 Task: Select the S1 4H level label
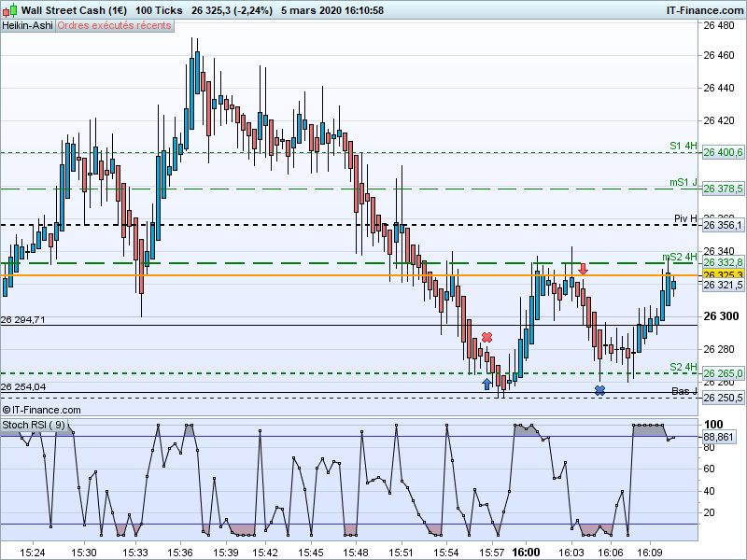[x=684, y=147]
